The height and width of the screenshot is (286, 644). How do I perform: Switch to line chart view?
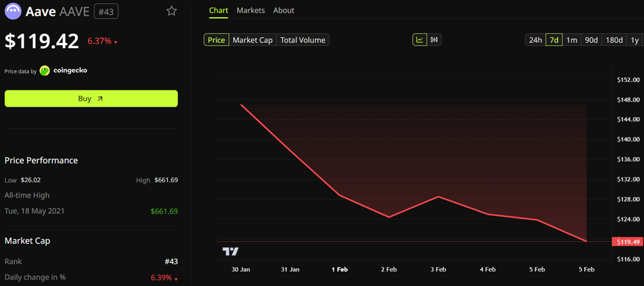(419, 40)
